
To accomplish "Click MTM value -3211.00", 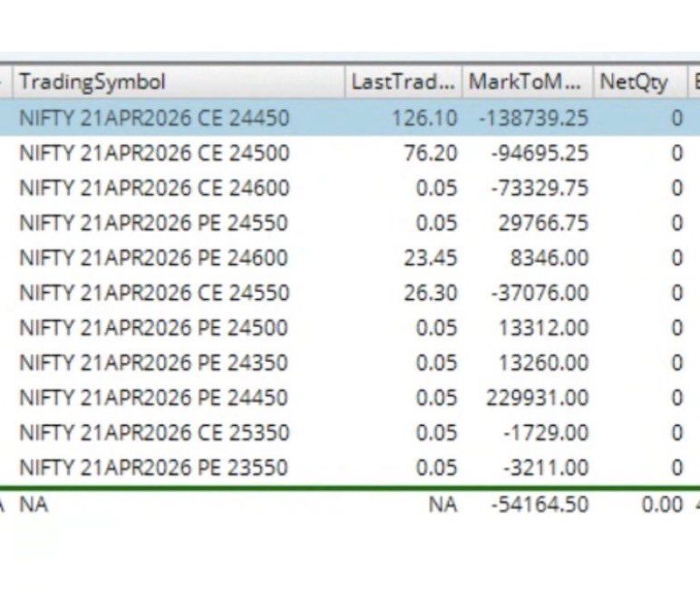I will pyautogui.click(x=546, y=468).
